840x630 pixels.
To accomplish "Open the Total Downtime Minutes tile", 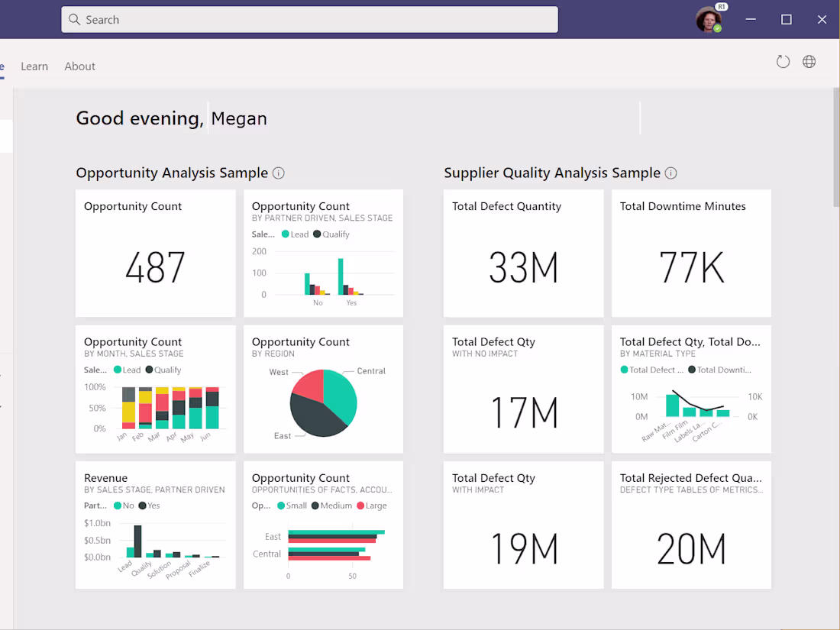I will [x=691, y=252].
